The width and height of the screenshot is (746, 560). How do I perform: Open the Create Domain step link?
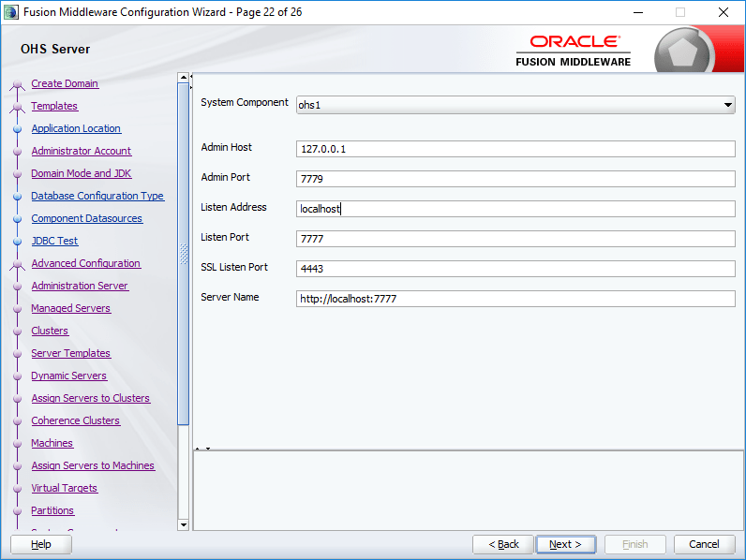[x=65, y=83]
